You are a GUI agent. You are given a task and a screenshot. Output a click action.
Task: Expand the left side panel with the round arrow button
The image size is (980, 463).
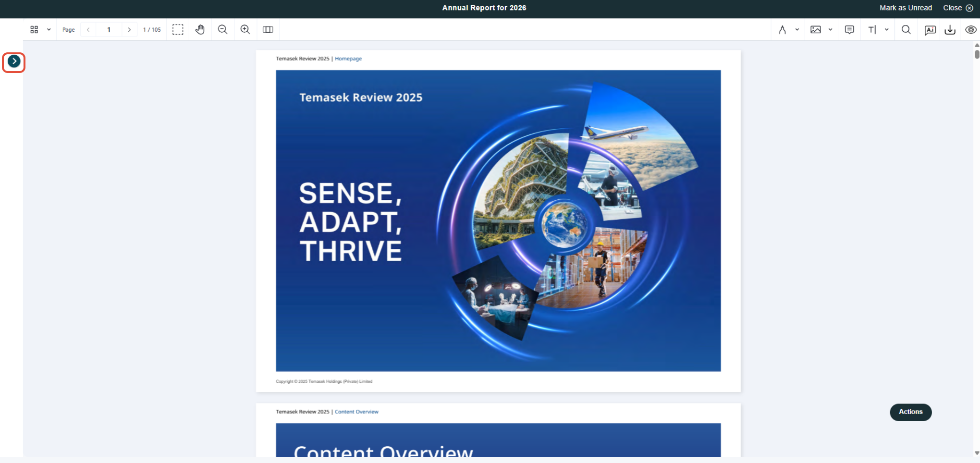(x=14, y=61)
